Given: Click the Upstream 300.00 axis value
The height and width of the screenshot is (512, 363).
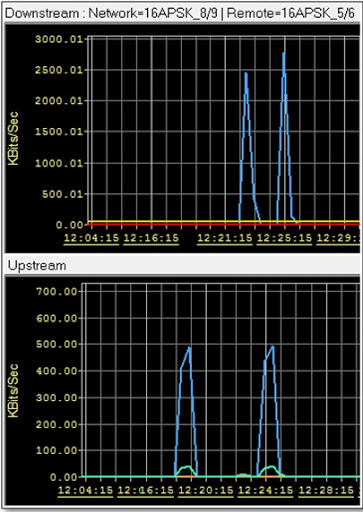Looking at the screenshot, I should pos(57,398).
